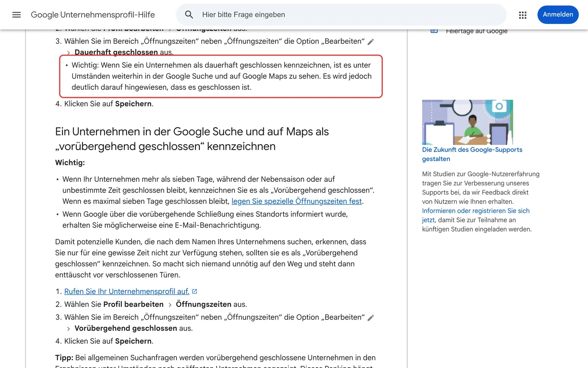Click bold Vorübergehend geschlossen text in step 3
Screen dimensions: 588x368
click(126, 328)
